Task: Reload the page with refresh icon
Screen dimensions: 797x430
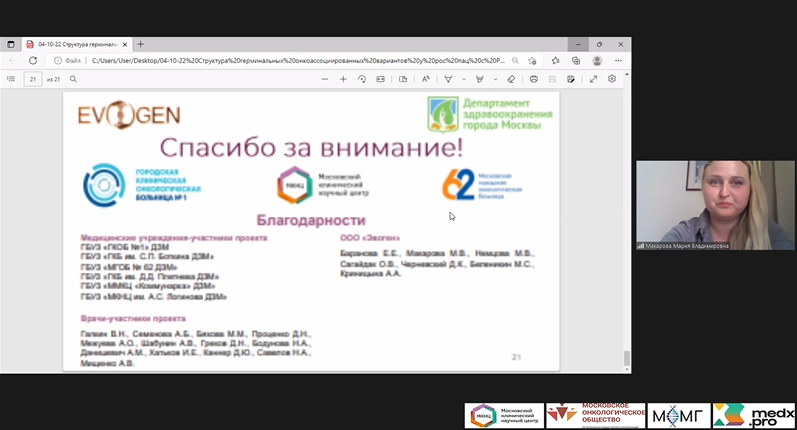Action: click(x=33, y=60)
